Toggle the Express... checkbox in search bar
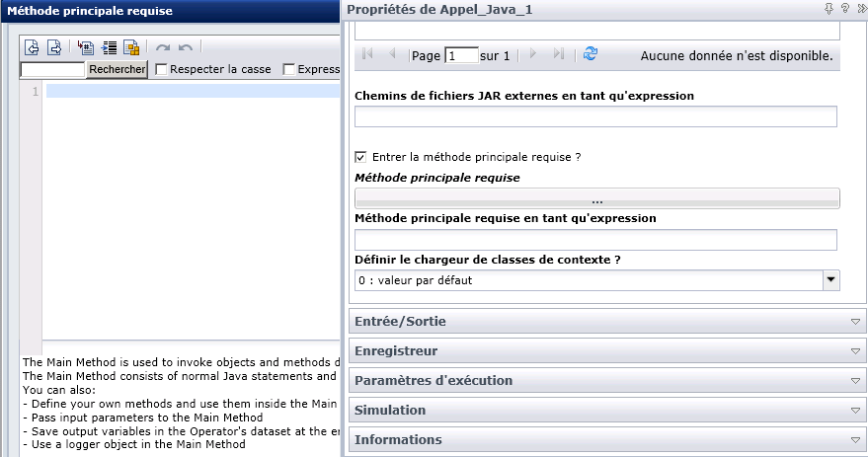 coord(288,69)
